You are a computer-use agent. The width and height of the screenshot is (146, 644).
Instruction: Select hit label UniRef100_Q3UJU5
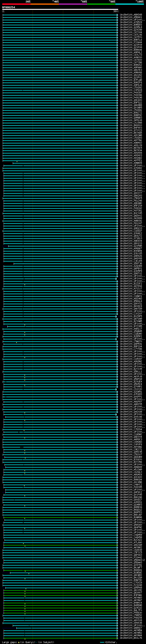[131, 254]
